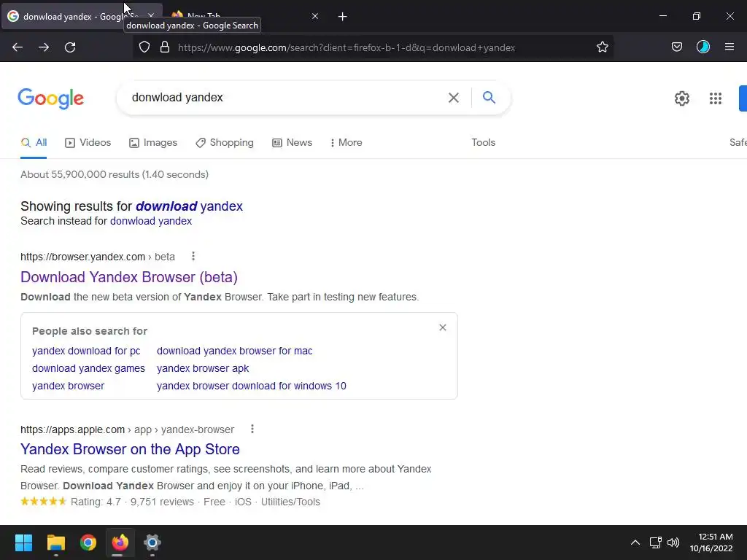Open network status tray icon
This screenshot has width=747, height=560.
(x=656, y=542)
